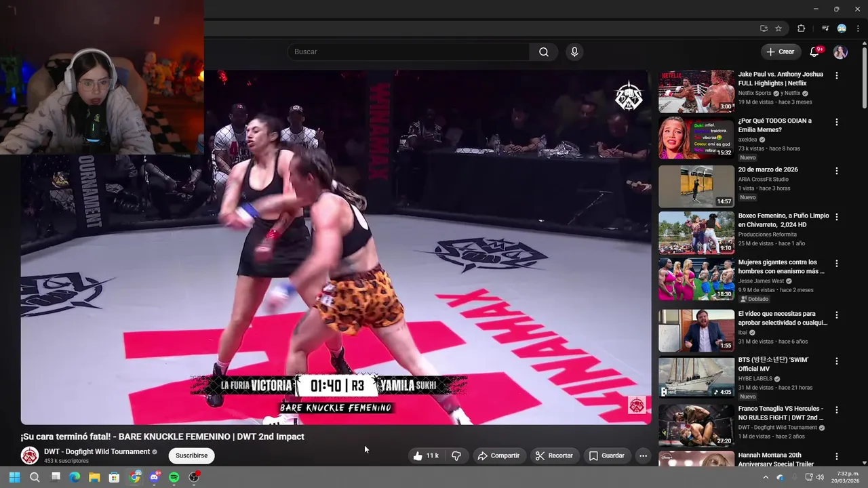Image resolution: width=868 pixels, height=488 pixels.
Task: Open Boxeo Femenino, a Puño Limpio video title
Action: pyautogui.click(x=783, y=220)
